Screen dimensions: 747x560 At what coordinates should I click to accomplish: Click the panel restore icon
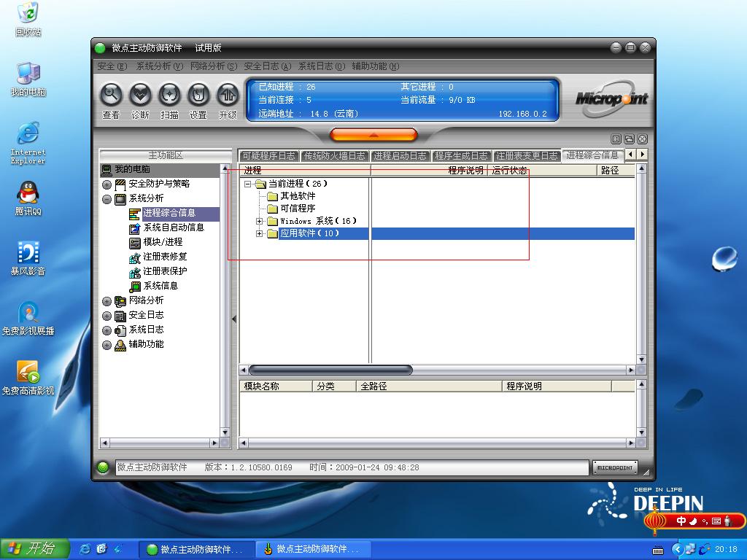click(x=629, y=139)
